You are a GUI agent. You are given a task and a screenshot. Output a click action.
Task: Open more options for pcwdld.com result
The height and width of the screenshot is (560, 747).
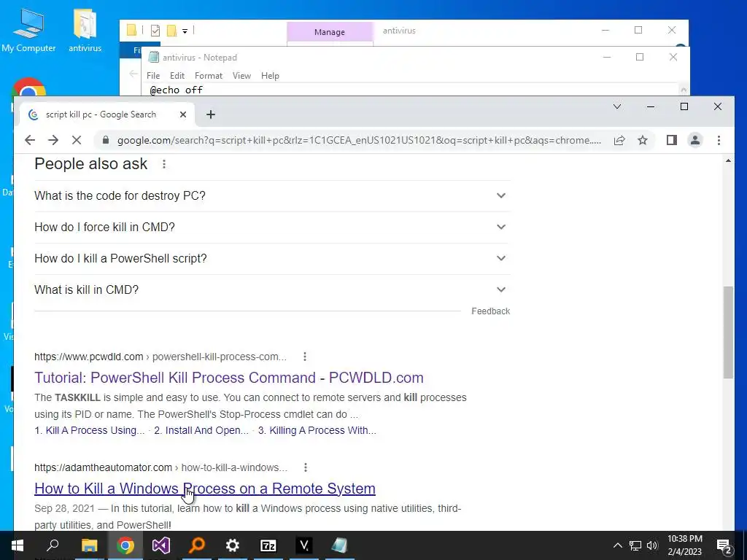pos(304,356)
